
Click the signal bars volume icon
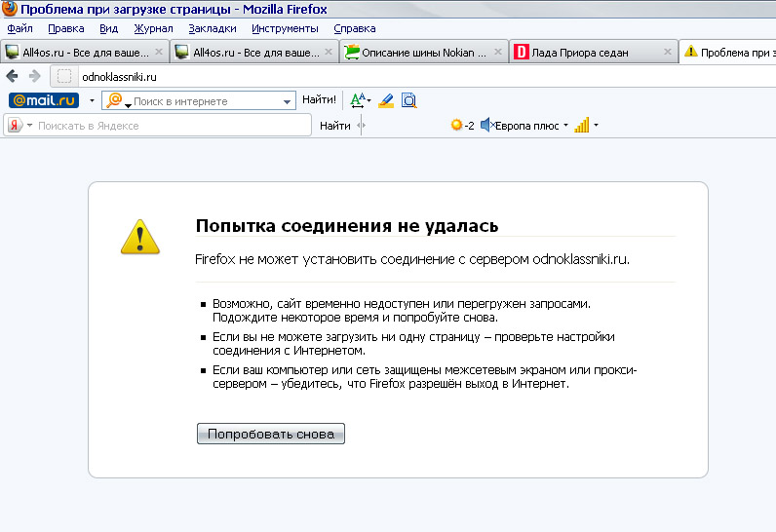[x=581, y=125]
